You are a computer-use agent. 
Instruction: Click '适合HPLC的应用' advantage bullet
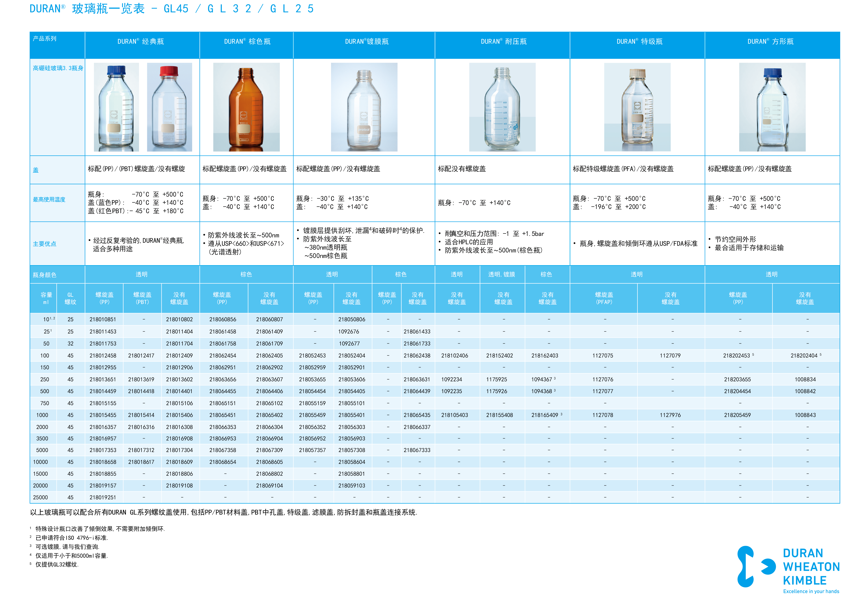tap(469, 242)
